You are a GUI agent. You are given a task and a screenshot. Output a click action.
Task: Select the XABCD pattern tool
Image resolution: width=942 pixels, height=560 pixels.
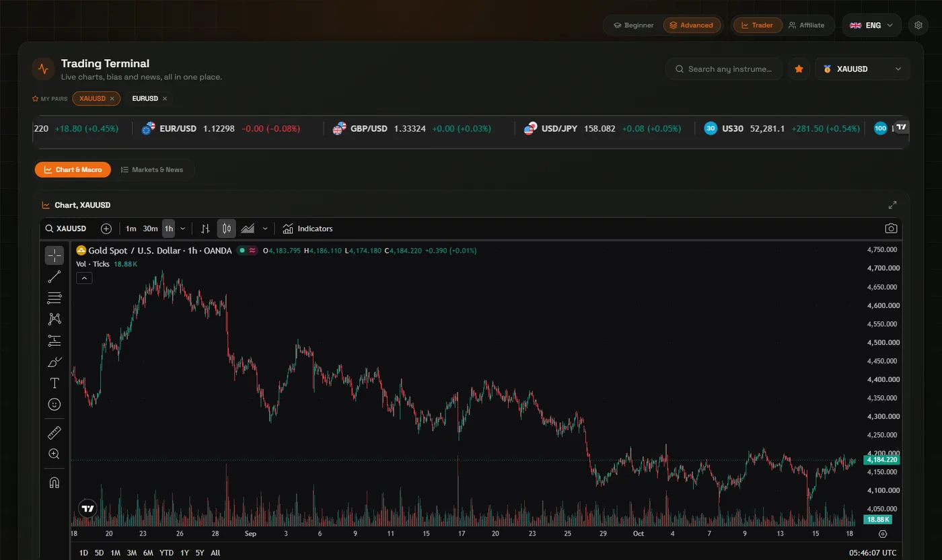point(55,319)
